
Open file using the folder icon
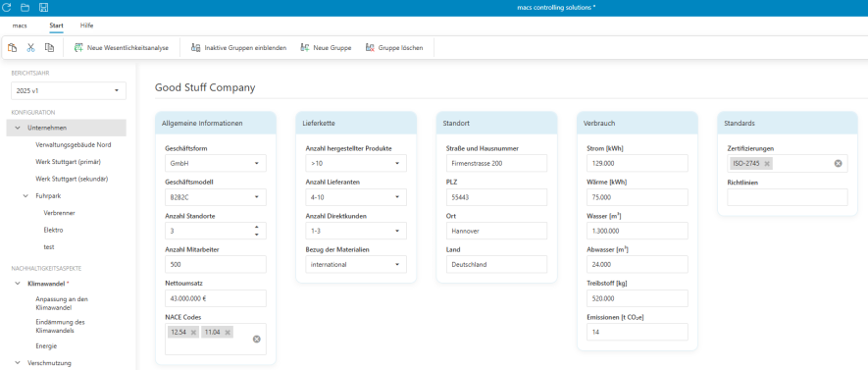25,7
